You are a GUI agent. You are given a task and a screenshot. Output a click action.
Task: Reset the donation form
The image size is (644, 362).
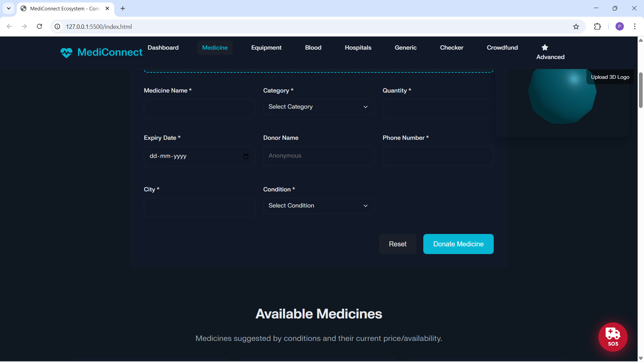click(397, 244)
